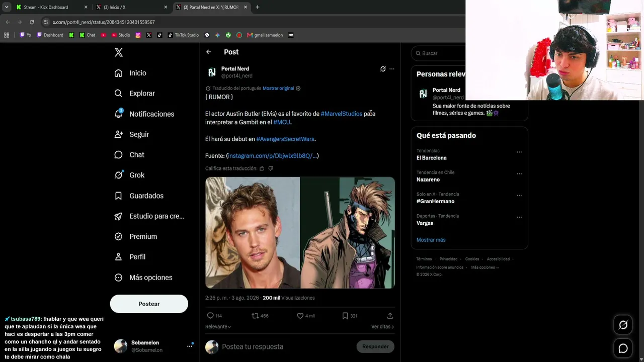Open Ver citas quotes link
Screen dimensions: 644x362
tap(382, 327)
